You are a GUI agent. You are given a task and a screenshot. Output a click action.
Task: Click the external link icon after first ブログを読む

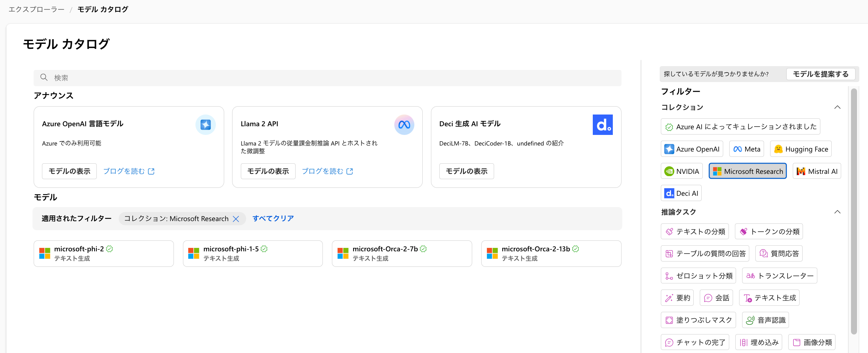[151, 171]
